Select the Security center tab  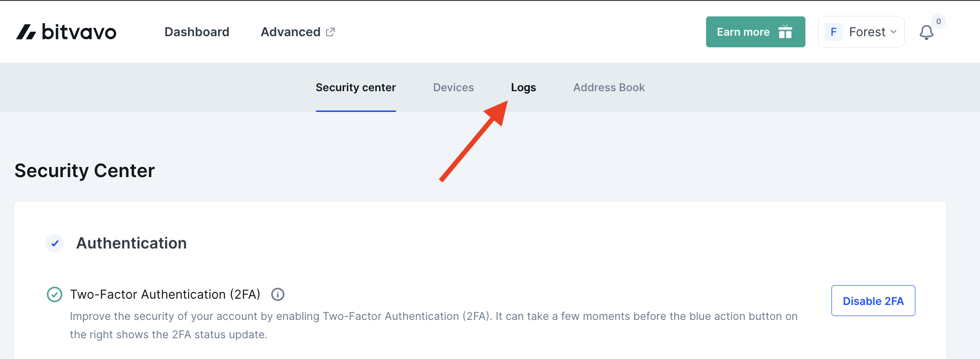pos(355,87)
